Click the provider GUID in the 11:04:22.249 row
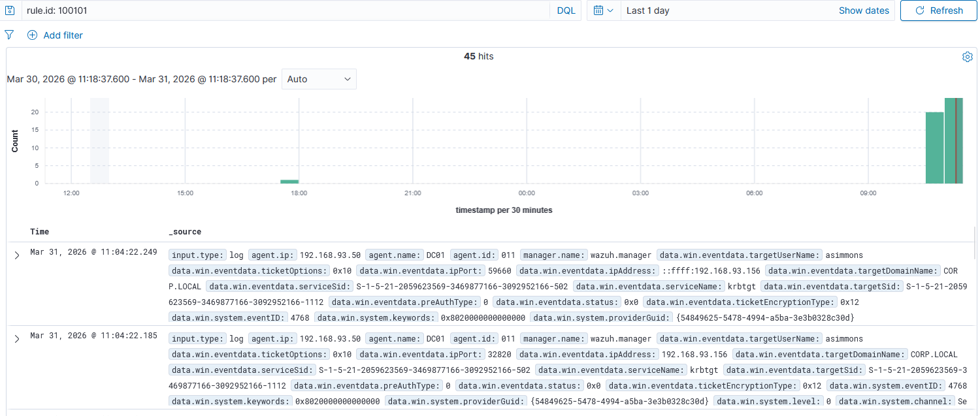Image resolution: width=980 pixels, height=416 pixels. pos(765,317)
